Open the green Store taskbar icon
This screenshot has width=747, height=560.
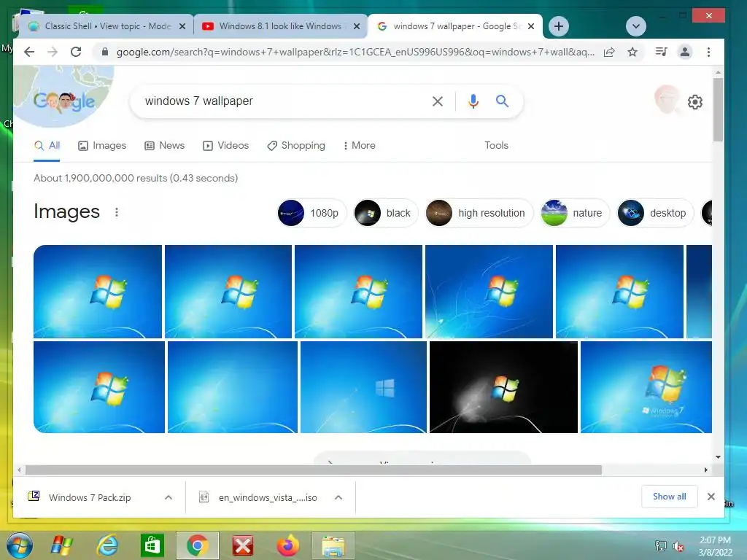point(152,545)
